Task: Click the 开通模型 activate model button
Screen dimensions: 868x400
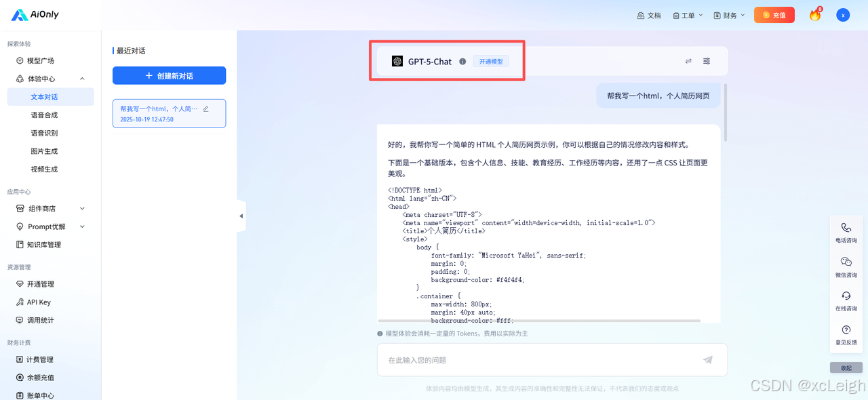Action: tap(490, 61)
